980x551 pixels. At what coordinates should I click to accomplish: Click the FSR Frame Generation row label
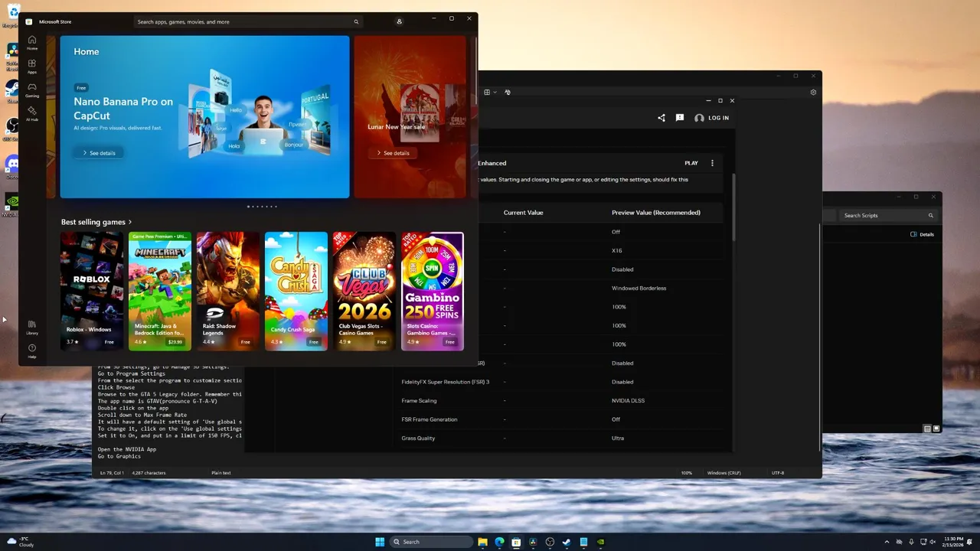tap(430, 419)
